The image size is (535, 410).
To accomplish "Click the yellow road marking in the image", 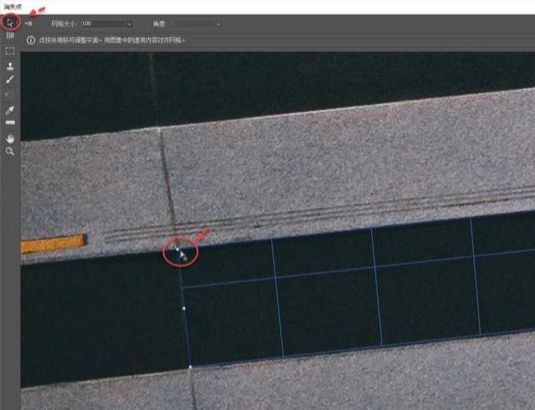I will coord(53,244).
